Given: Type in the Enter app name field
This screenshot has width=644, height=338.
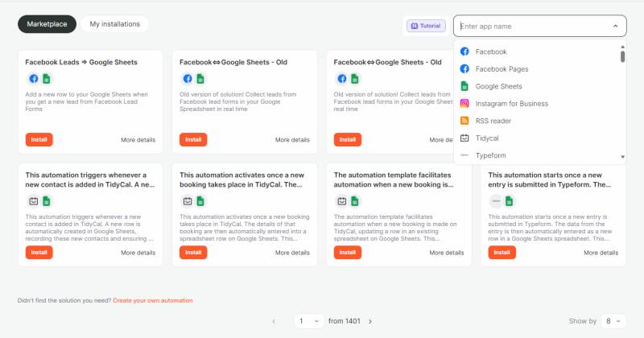Looking at the screenshot, I should (x=531, y=26).
